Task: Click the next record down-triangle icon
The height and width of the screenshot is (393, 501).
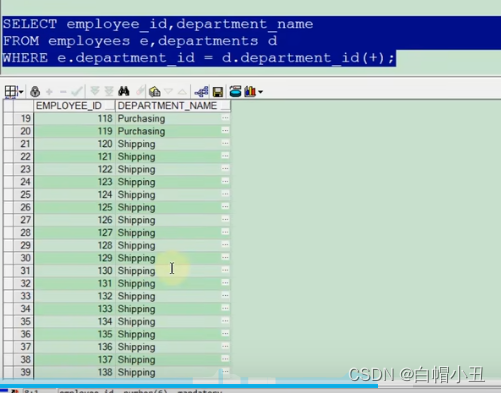Action: 168,91
